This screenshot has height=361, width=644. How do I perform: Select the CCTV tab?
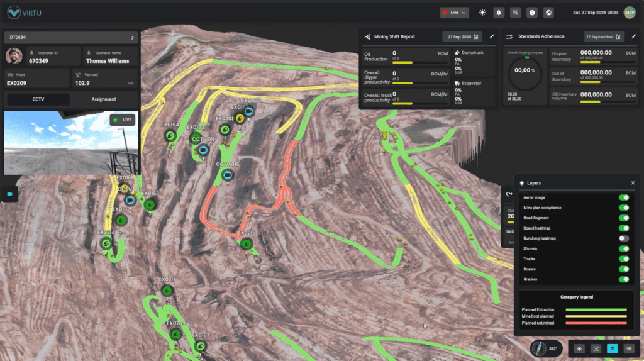coord(38,99)
